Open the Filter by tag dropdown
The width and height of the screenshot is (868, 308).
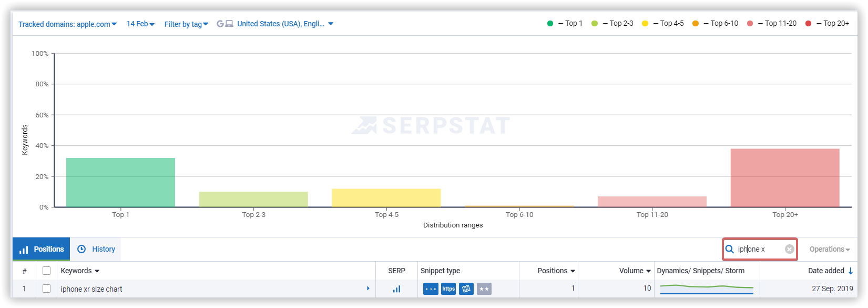click(186, 24)
